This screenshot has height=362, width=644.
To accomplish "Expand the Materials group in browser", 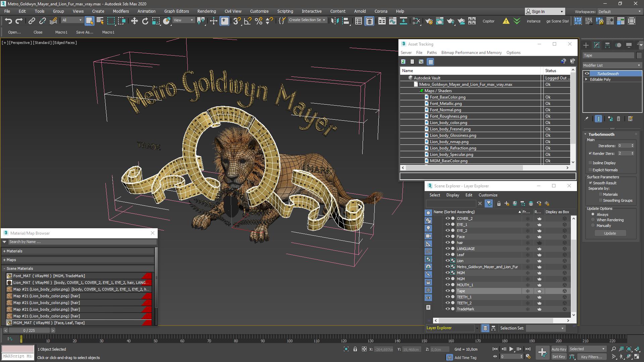I will tap(4, 251).
